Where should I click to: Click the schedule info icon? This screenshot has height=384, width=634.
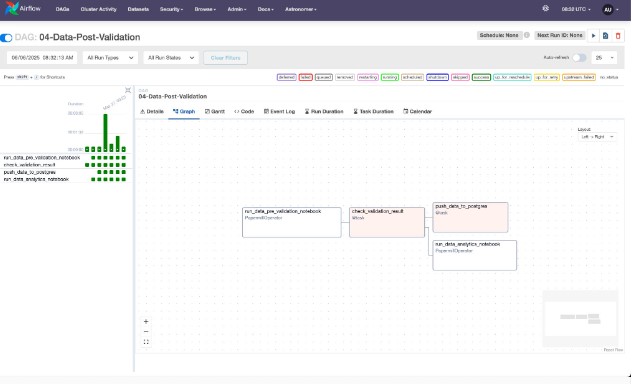pyautogui.click(x=527, y=35)
